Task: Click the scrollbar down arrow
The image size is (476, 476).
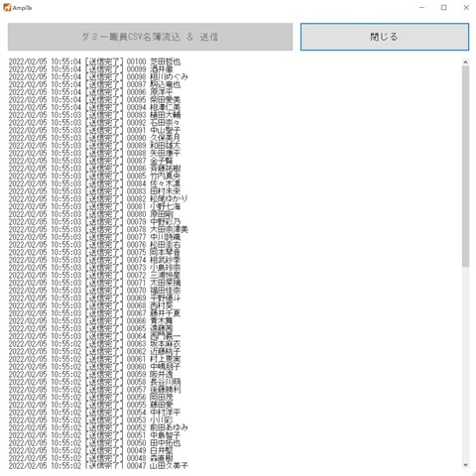Action: click(x=465, y=465)
